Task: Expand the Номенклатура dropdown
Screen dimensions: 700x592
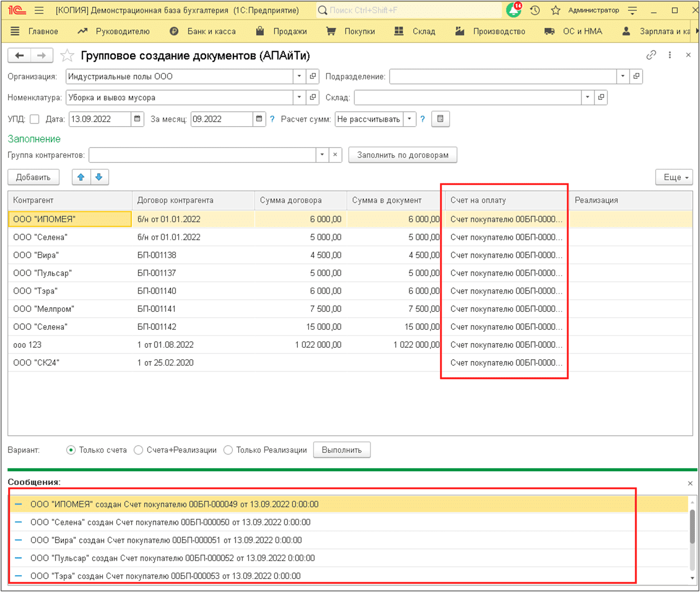Action: tap(299, 97)
